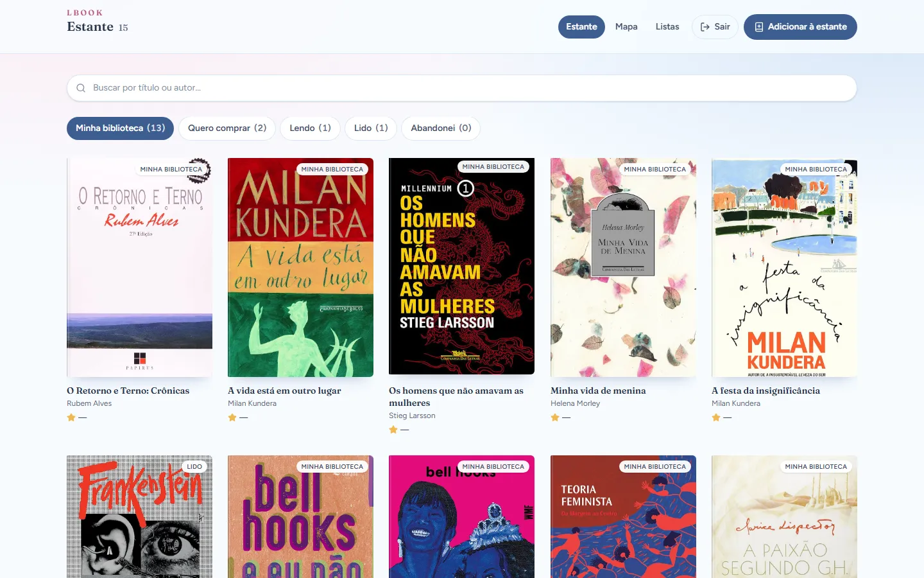The height and width of the screenshot is (578, 924).
Task: Click title O Retorno e Terno: Crônicas
Action: coord(128,390)
